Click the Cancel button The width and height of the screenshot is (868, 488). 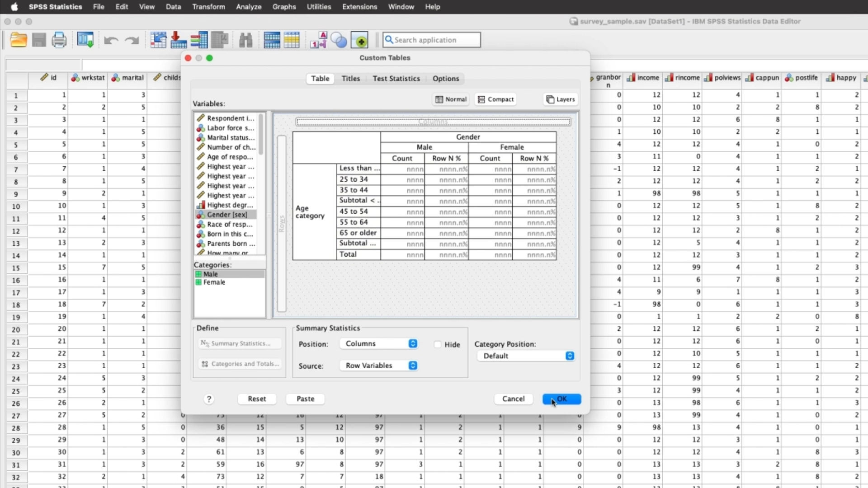(514, 399)
